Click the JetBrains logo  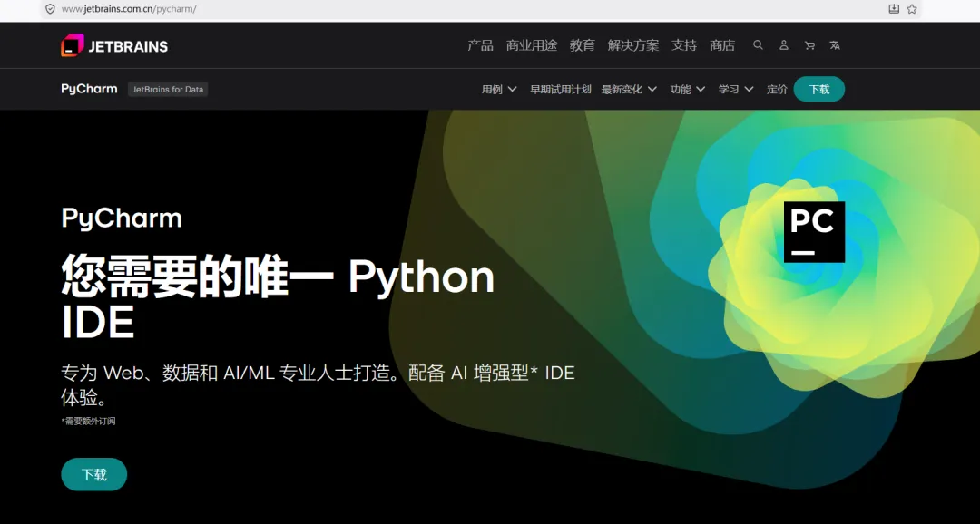click(x=114, y=45)
